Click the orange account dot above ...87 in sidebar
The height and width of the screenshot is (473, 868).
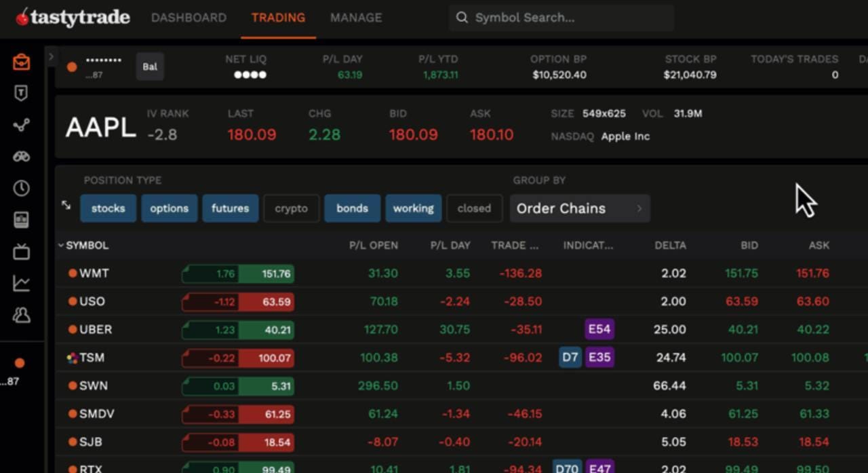tap(20, 363)
